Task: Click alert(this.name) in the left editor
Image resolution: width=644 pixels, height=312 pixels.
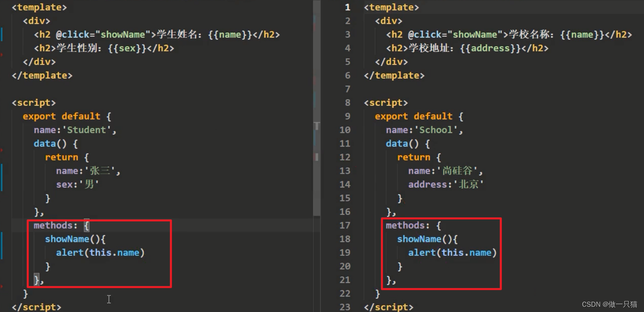Action: 100,253
